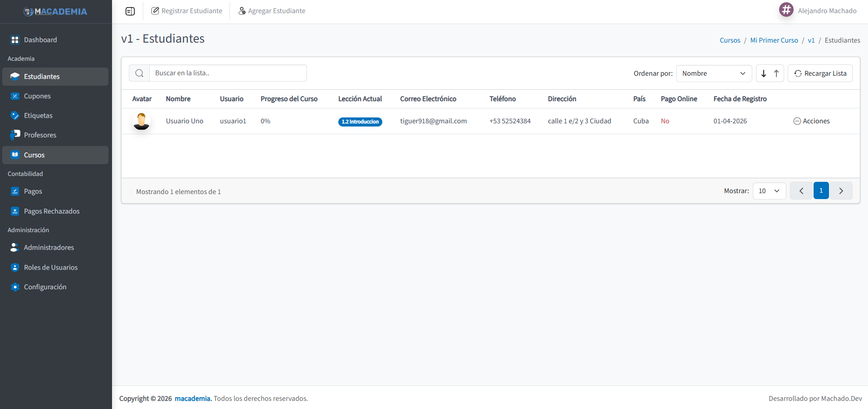Screen dimensions: 868x409
Task: Switch to the Cursos section
Action: [x=34, y=155]
